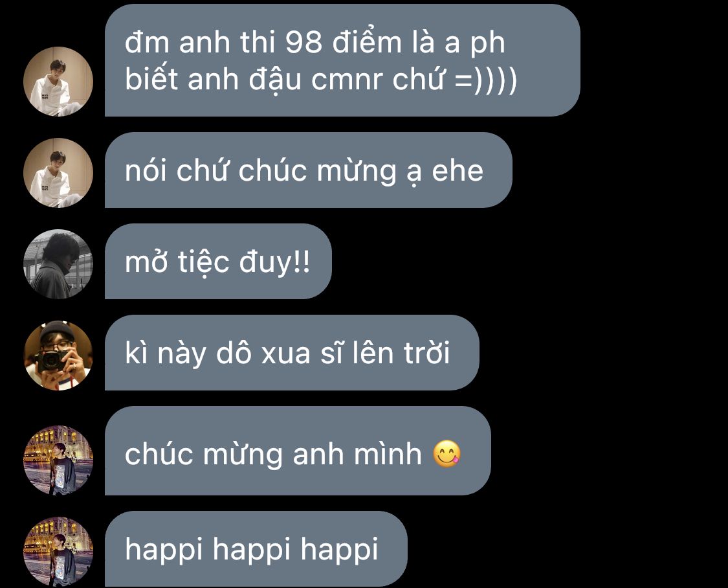Viewport: 728px width, 588px height.
Task: Tap avatar next to "nói chứ chúc mừng"
Action: [x=58, y=173]
